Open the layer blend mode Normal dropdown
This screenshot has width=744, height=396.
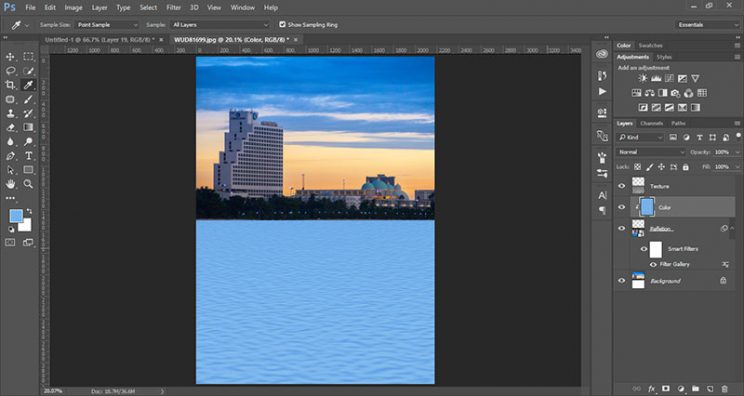point(651,152)
